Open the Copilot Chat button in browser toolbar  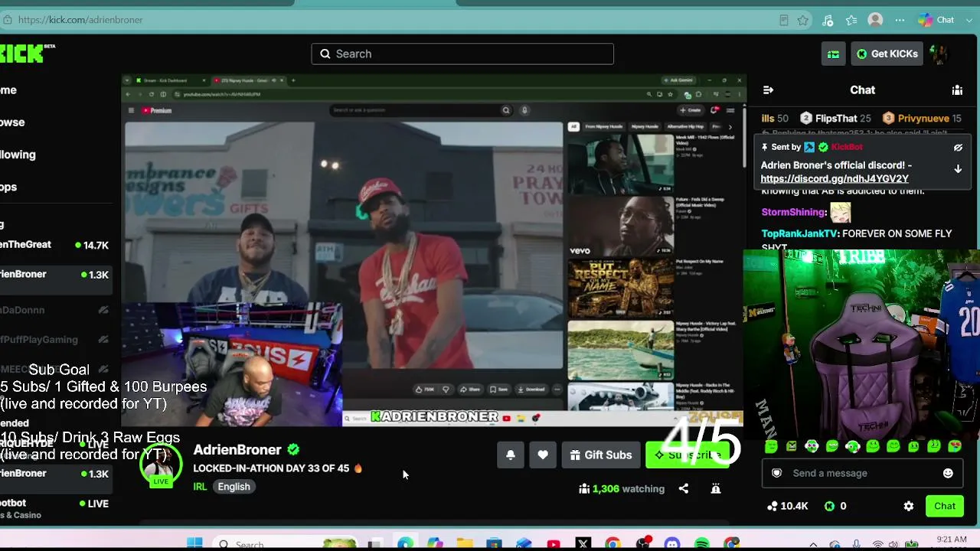coord(936,20)
